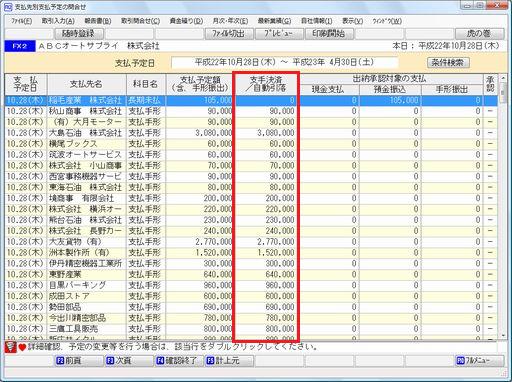Viewport: 512px width, 382px height.
Task: Click the table scrollbar's down arrow
Action: pyautogui.click(x=503, y=336)
